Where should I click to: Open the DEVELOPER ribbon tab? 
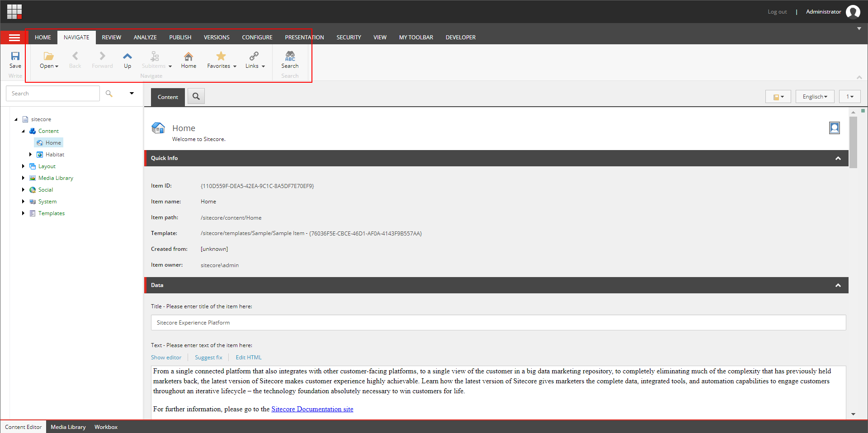[x=460, y=38]
